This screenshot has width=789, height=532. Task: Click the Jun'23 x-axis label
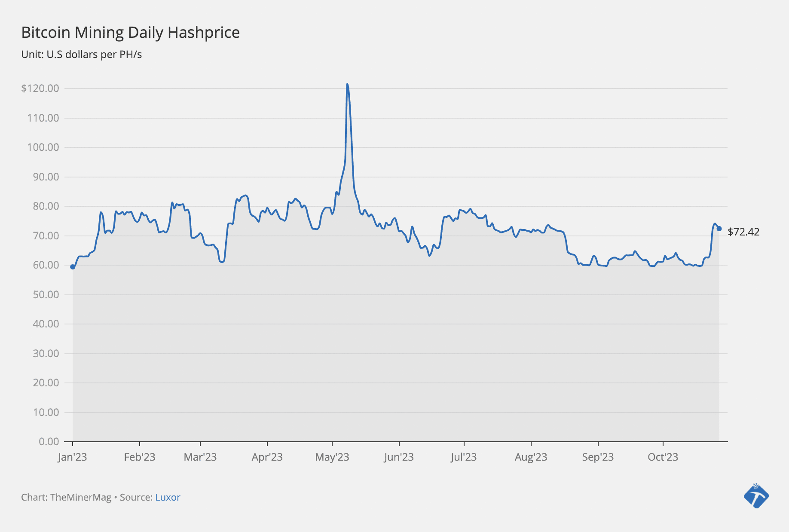point(399,457)
